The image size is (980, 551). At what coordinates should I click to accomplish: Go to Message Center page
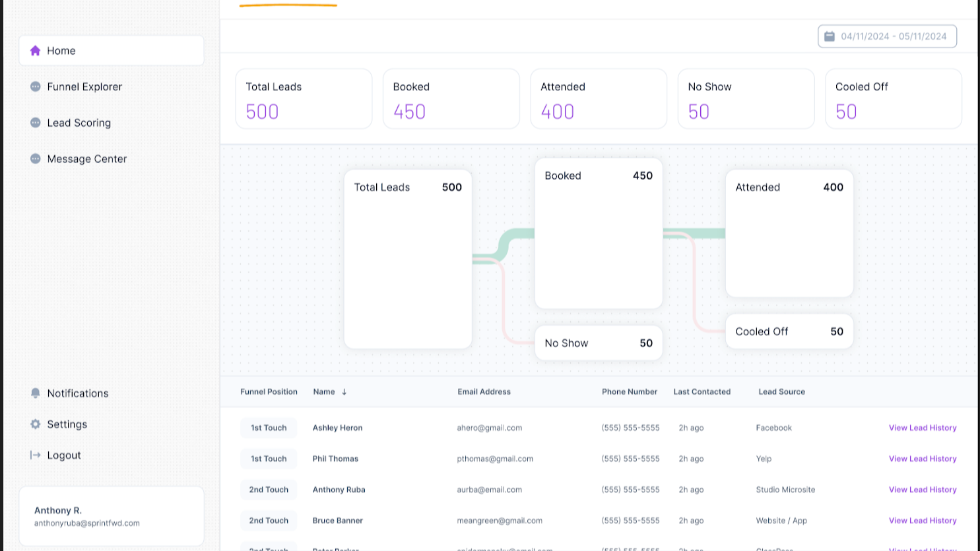pyautogui.click(x=86, y=159)
